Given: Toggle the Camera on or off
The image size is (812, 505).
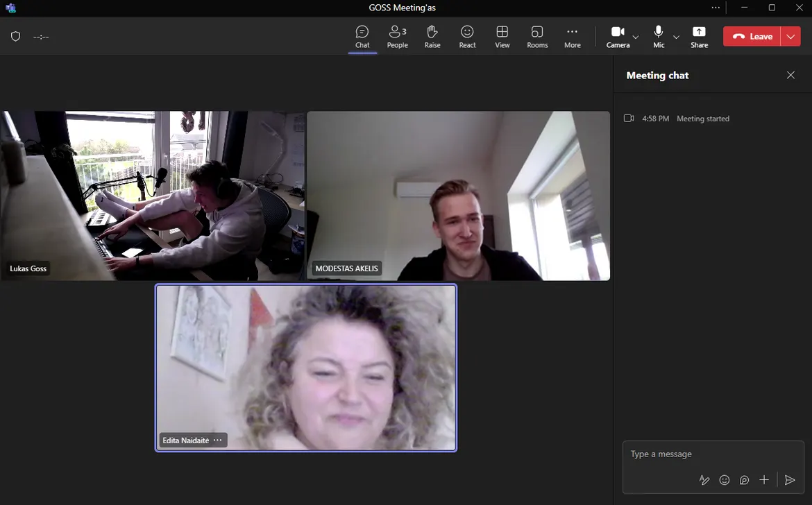Looking at the screenshot, I should point(618,37).
